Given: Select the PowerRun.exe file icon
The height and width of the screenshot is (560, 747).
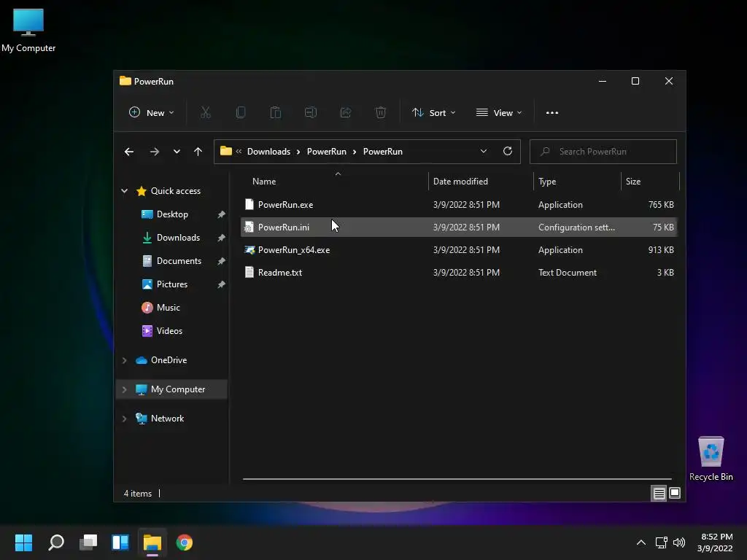Looking at the screenshot, I should 249,204.
